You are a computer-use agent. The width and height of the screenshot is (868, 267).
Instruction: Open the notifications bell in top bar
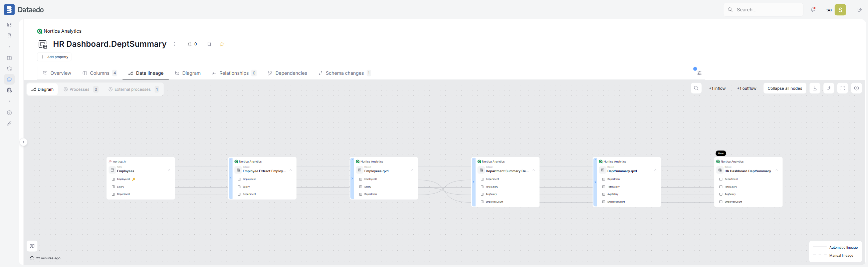813,9
